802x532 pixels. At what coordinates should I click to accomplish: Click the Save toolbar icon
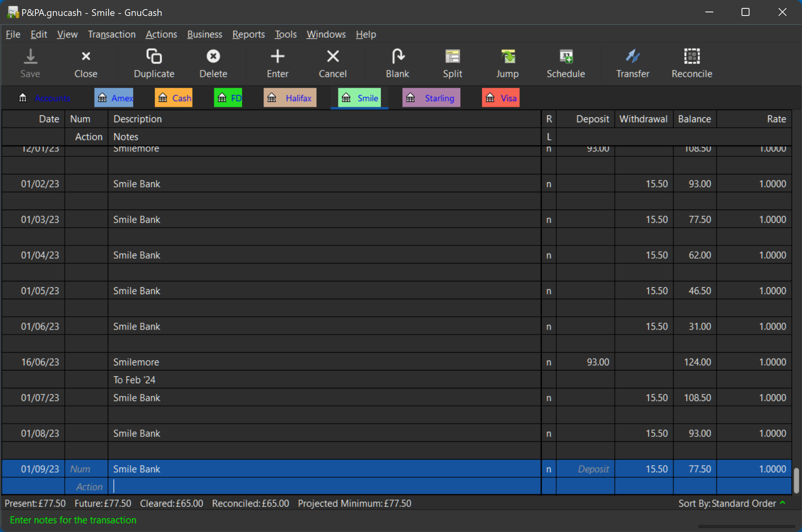(30, 57)
